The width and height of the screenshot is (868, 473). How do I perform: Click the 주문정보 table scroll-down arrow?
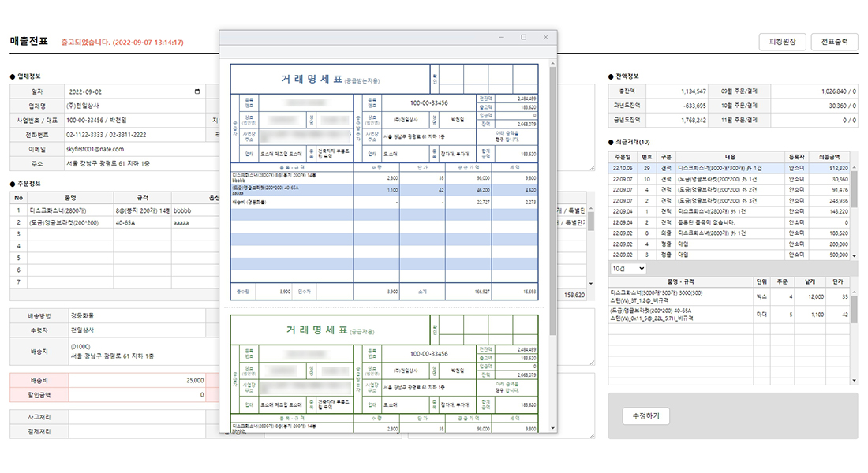pyautogui.click(x=591, y=283)
